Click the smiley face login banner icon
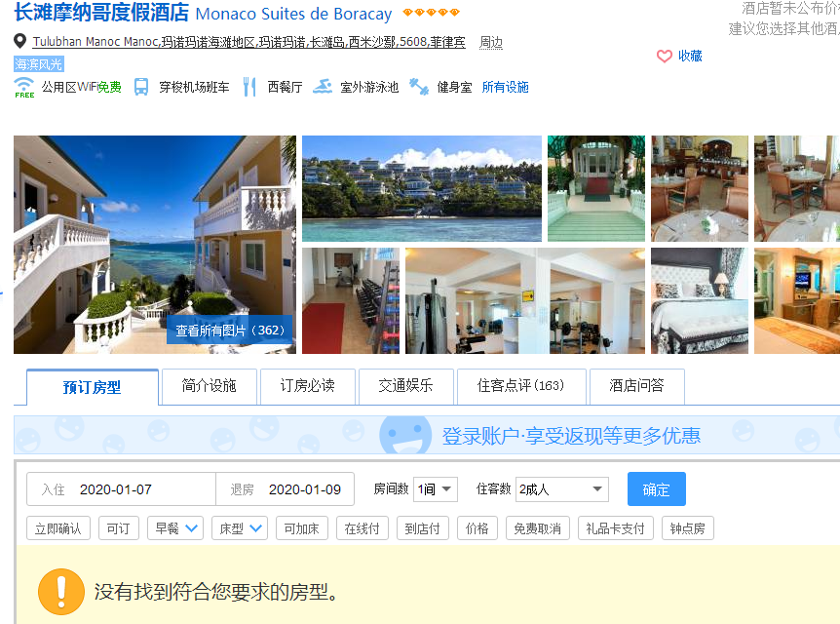The image size is (840, 624). [405, 435]
